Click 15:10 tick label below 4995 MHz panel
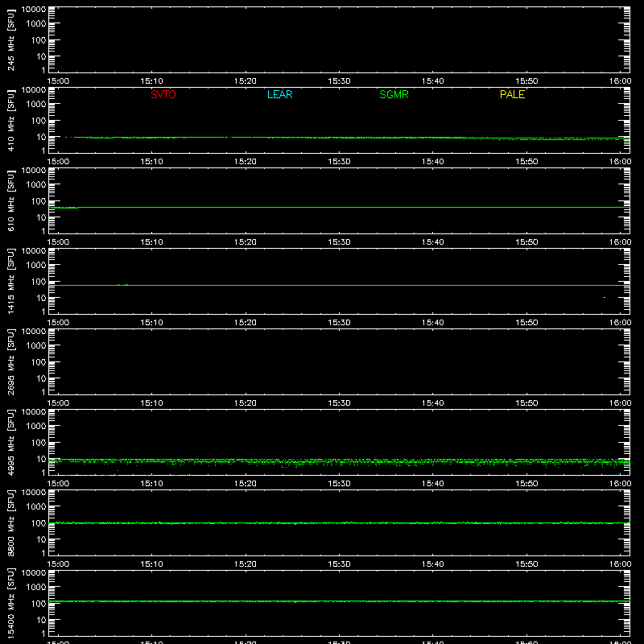Screen dimensions: 644x644 (x=151, y=484)
